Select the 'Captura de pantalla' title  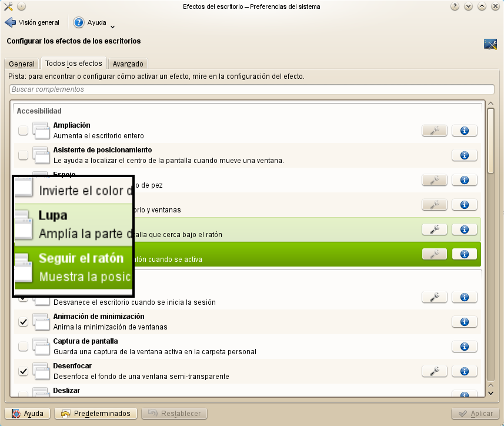pos(85,341)
